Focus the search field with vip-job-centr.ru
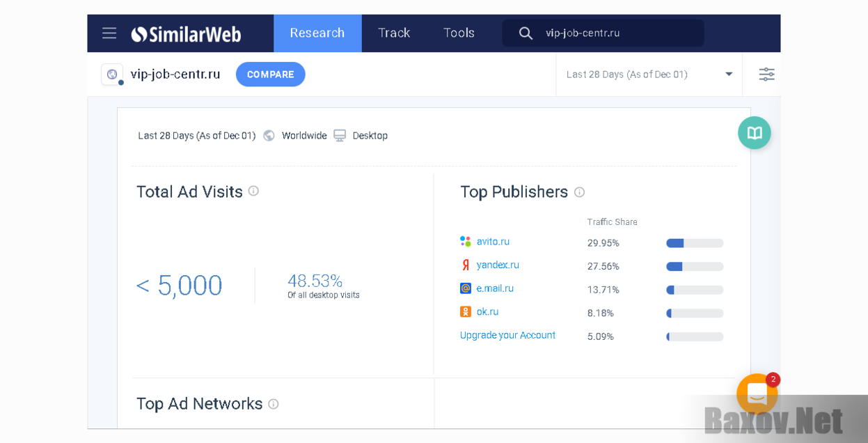Screen dimensions: 868x443 coord(603,33)
